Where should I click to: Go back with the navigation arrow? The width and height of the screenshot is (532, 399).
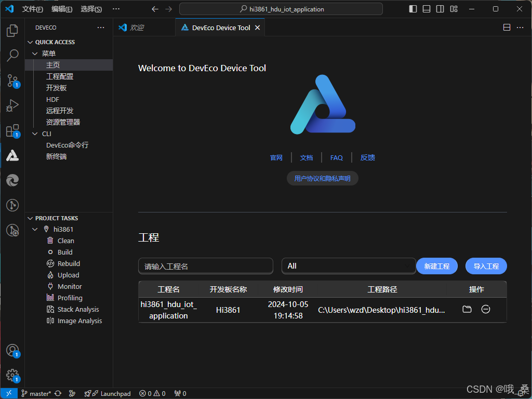[x=155, y=9]
